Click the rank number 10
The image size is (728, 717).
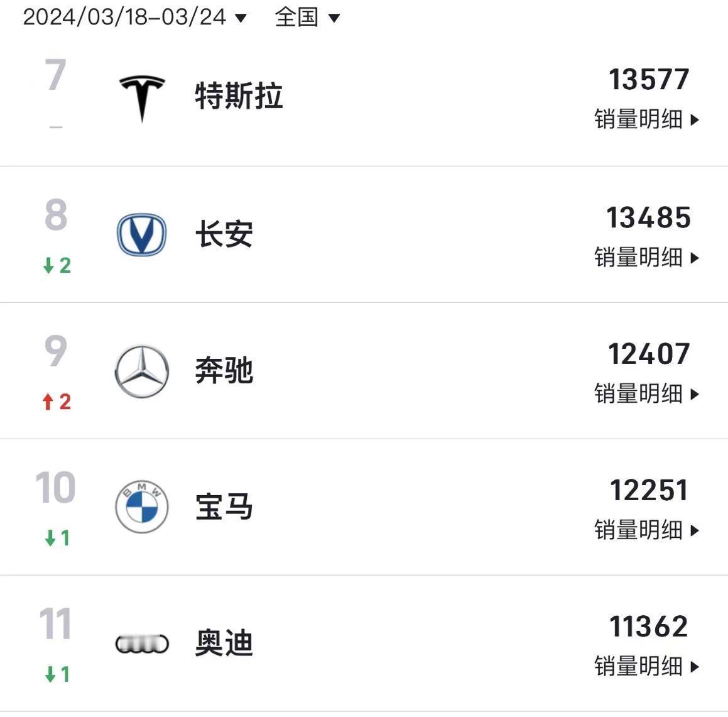click(55, 488)
